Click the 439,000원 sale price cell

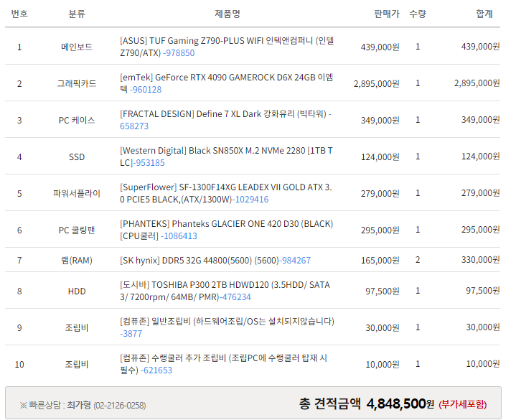coord(380,47)
